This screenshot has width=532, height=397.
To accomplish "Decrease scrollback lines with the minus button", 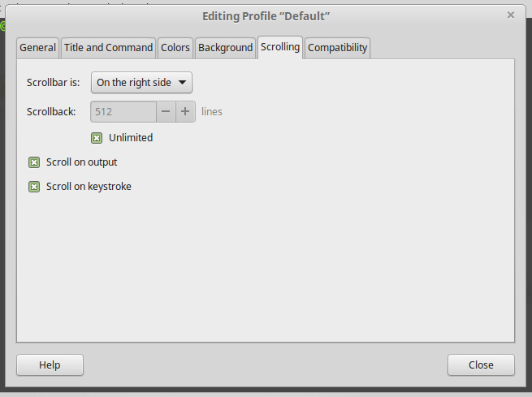I will point(166,111).
